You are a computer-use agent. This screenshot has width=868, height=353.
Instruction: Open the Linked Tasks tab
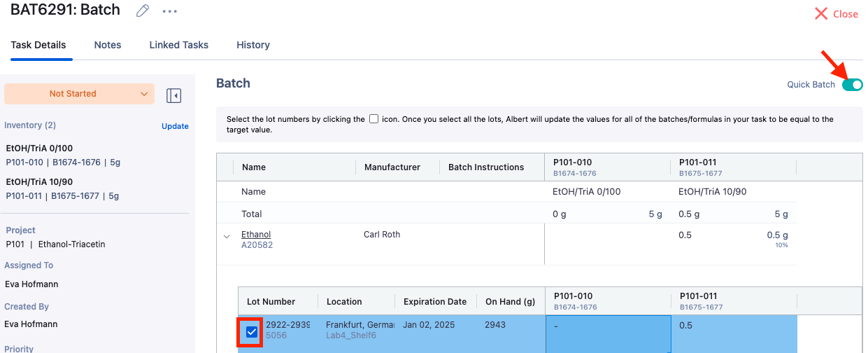pos(178,45)
